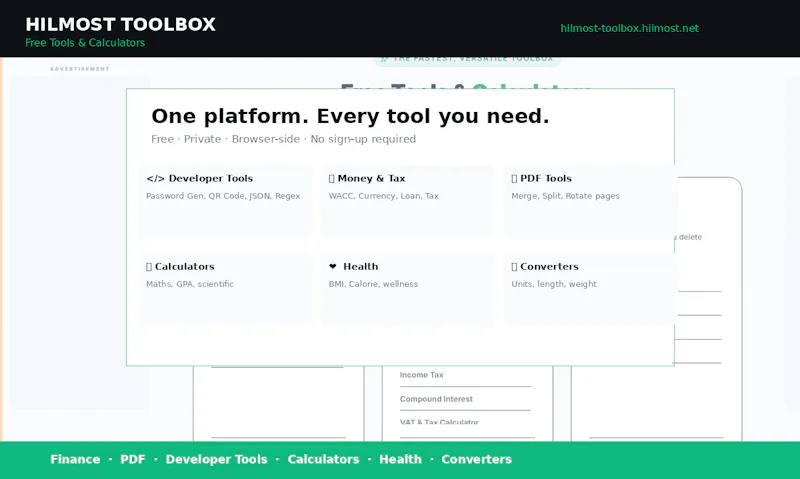Image resolution: width=800 pixels, height=479 pixels.
Task: Select PDF in the green footer bar
Action: [x=133, y=459]
